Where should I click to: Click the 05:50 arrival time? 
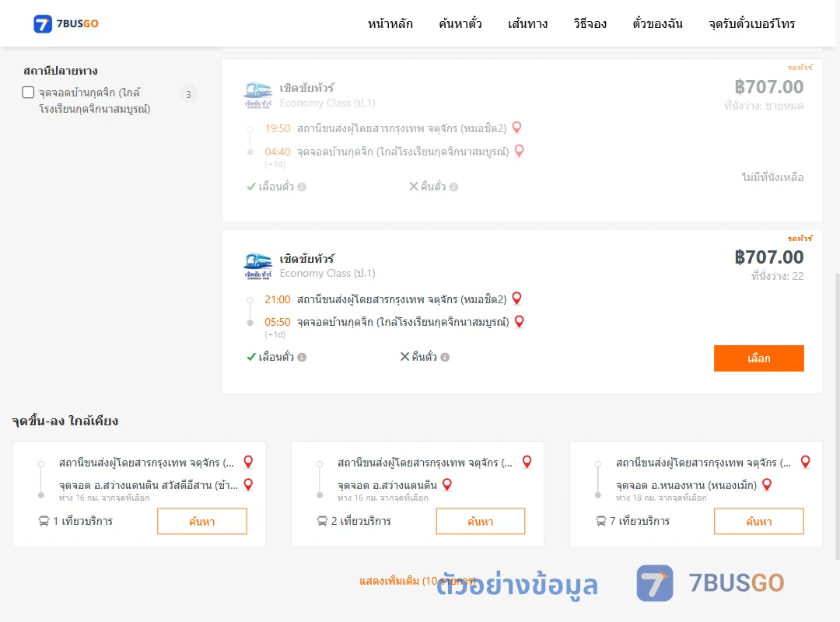pos(278,322)
